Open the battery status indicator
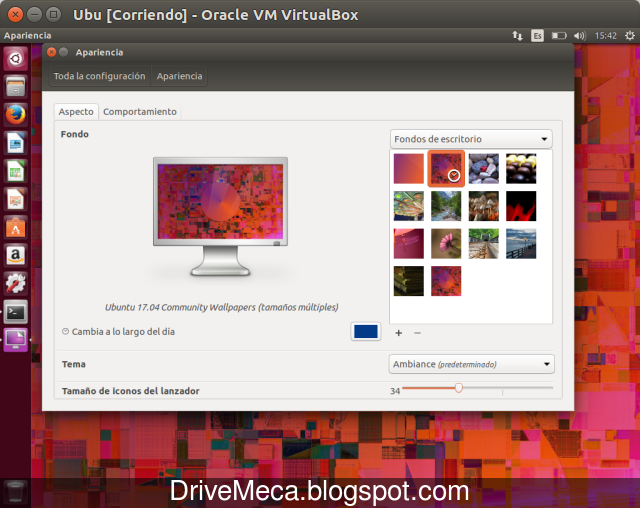Image resolution: width=640 pixels, height=508 pixels. pyautogui.click(x=559, y=36)
